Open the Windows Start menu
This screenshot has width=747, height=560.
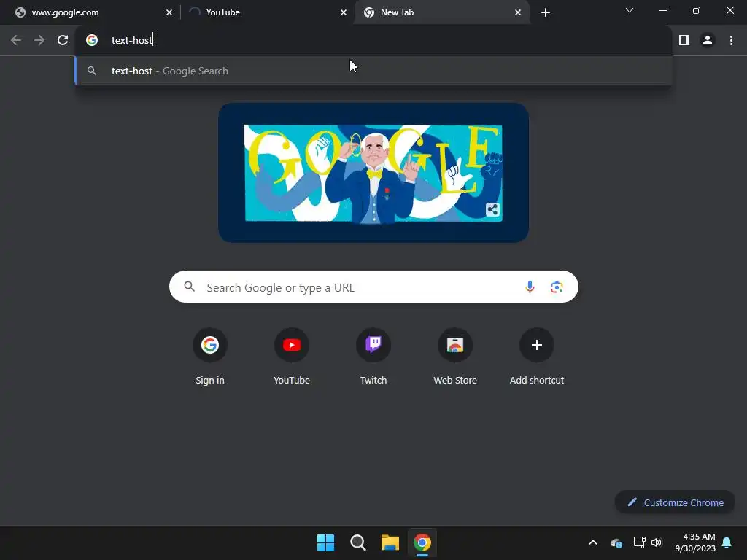(326, 542)
